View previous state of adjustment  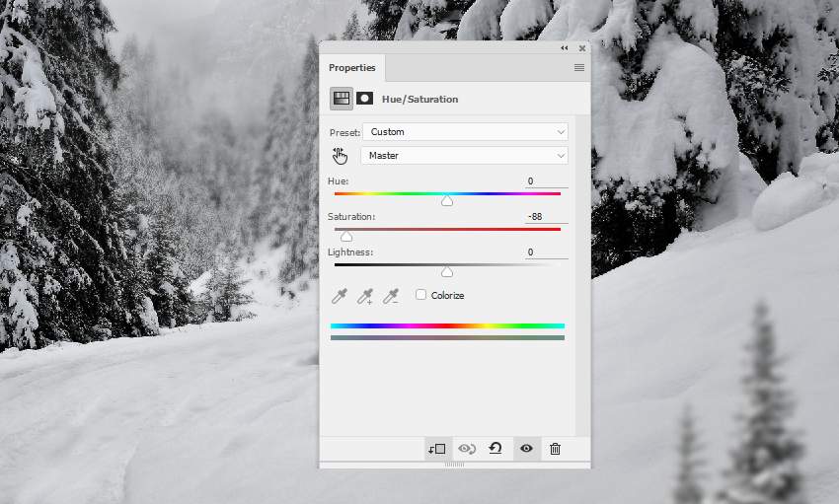(x=467, y=449)
